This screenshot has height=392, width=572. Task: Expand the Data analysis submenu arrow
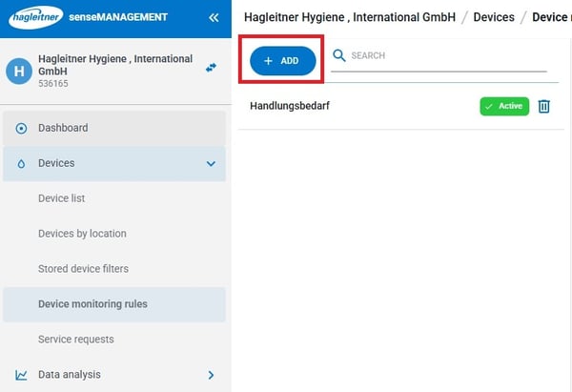pos(211,375)
